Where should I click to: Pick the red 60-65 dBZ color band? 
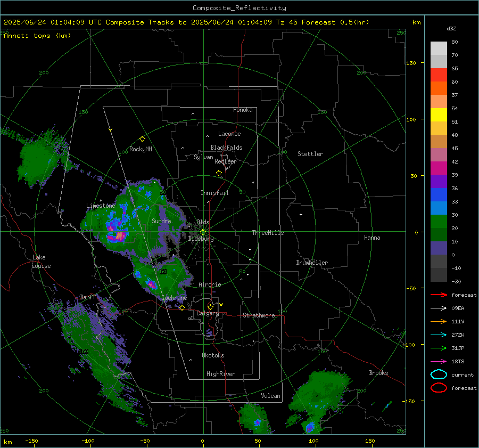coord(439,75)
